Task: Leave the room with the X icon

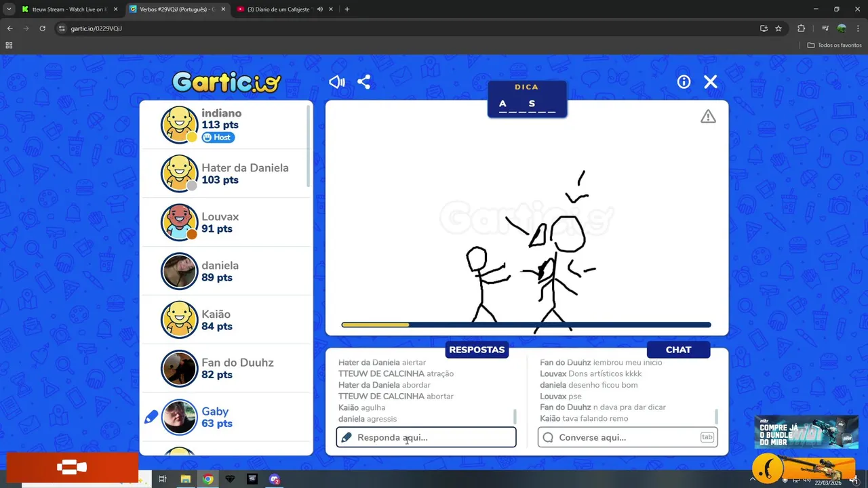Action: [710, 82]
